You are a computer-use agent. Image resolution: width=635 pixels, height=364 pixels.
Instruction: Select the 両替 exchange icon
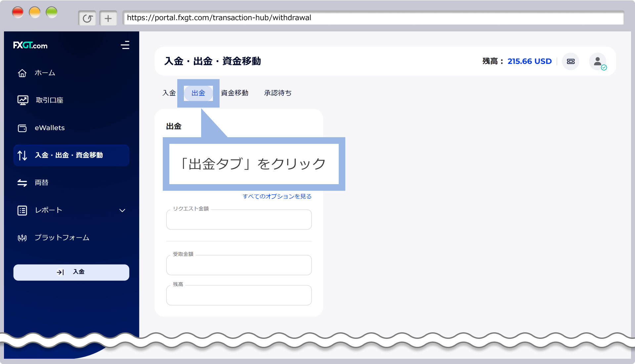pyautogui.click(x=22, y=182)
